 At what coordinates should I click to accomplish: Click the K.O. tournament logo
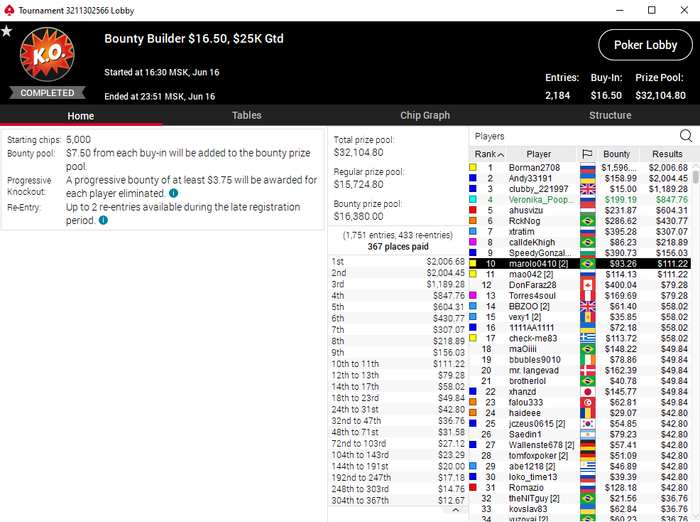tap(47, 54)
